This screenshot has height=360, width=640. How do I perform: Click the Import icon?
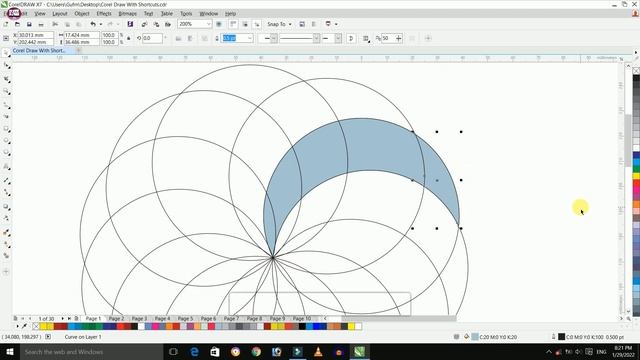(x=144, y=24)
